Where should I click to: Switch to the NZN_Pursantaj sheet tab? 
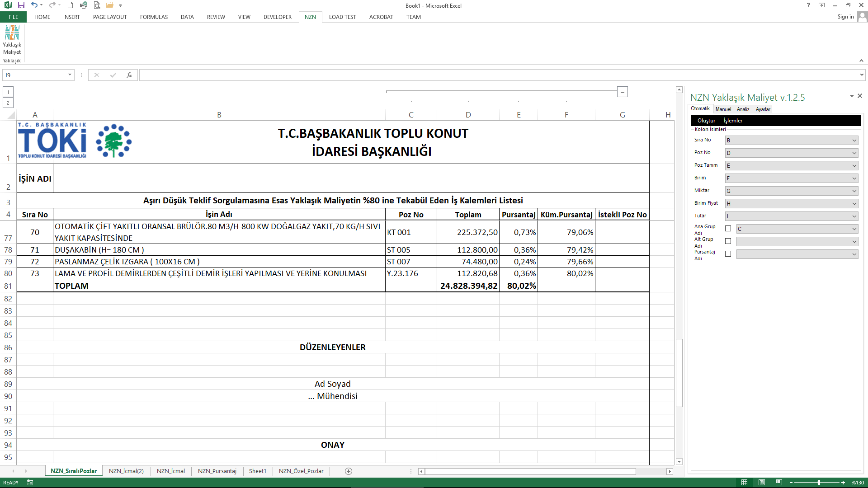(x=217, y=471)
